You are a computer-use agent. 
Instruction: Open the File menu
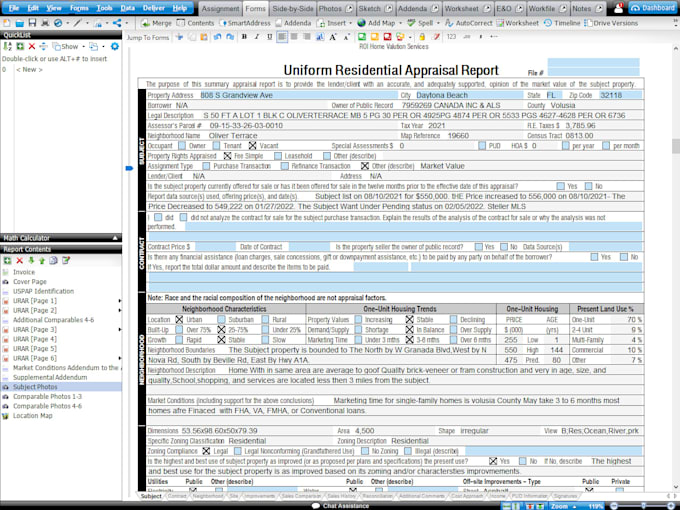(x=14, y=8)
